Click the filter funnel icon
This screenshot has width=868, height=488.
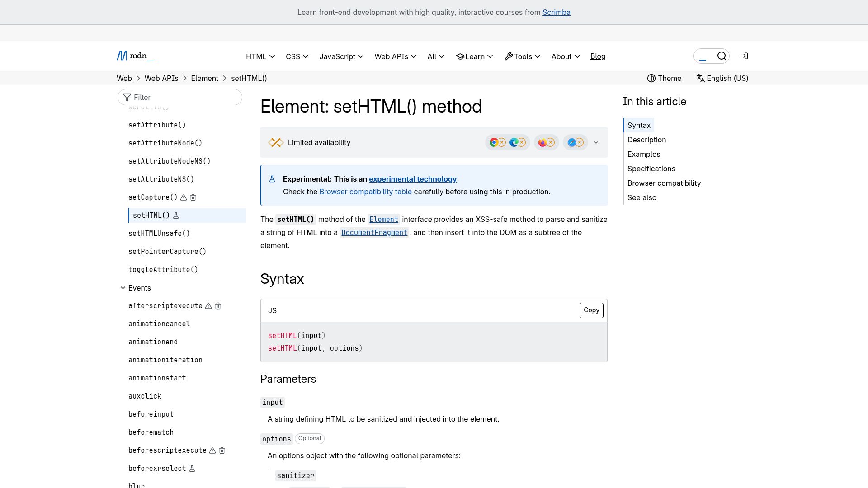point(127,97)
